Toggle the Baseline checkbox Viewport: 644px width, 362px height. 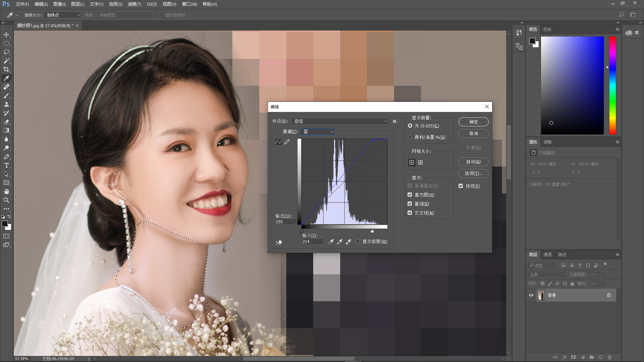pyautogui.click(x=410, y=204)
